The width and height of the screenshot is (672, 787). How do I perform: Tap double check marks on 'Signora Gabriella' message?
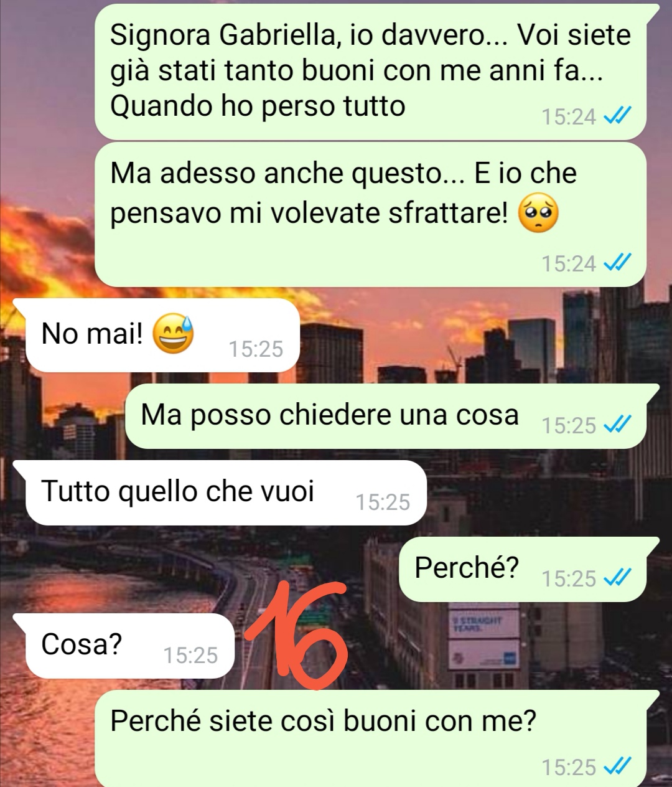tap(618, 116)
